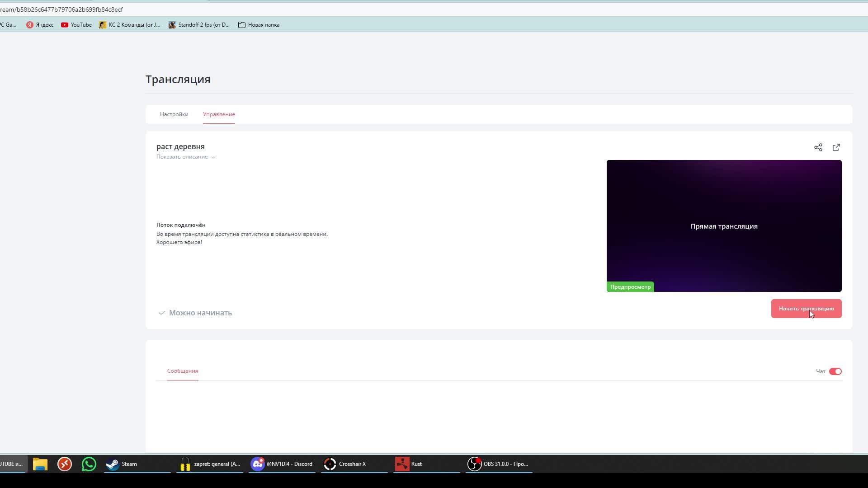Open File Explorer folder icon in taskbar
868x488 pixels.
(x=40, y=464)
